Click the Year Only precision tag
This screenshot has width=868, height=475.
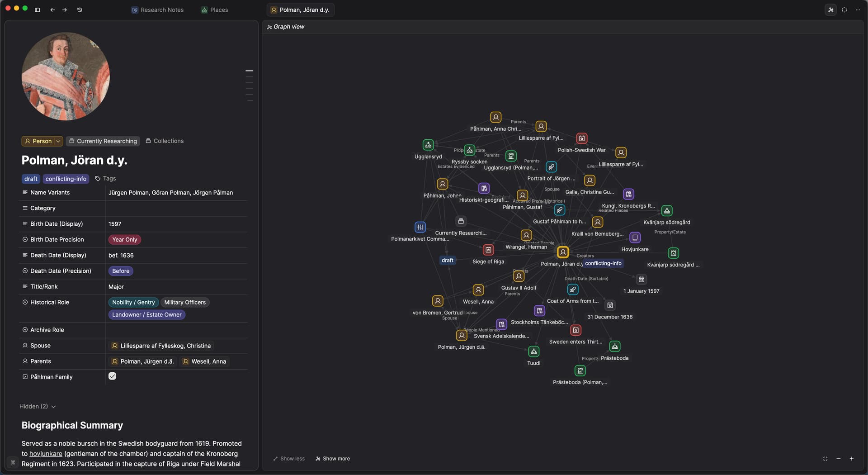[x=124, y=240]
